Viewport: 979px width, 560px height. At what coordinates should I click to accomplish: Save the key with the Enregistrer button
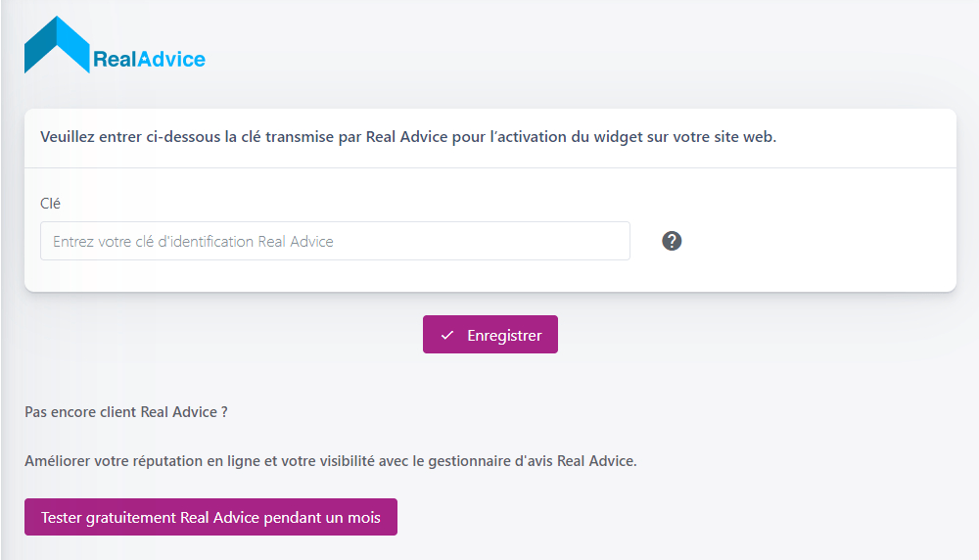coord(490,335)
